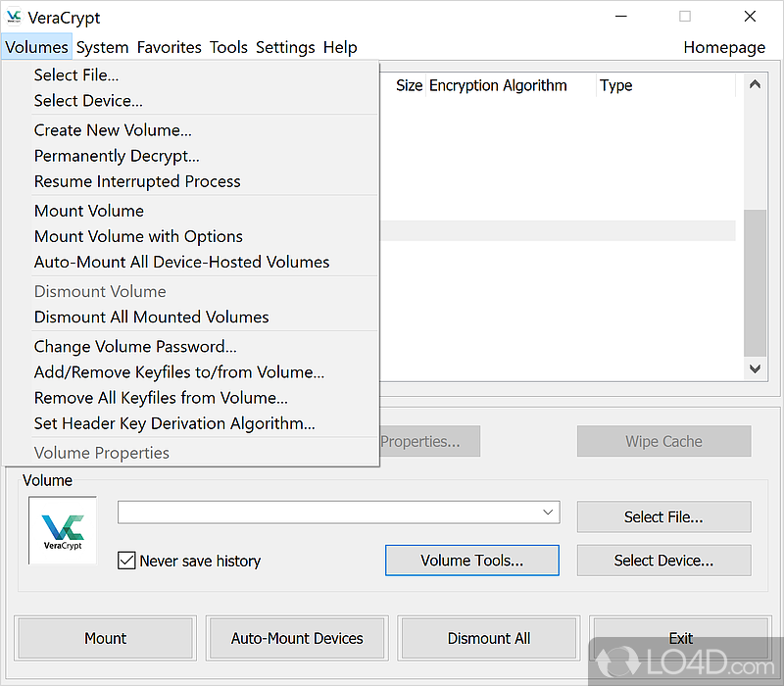This screenshot has height=686, width=784.
Task: Click the volume path combo box field
Action: pyautogui.click(x=338, y=512)
